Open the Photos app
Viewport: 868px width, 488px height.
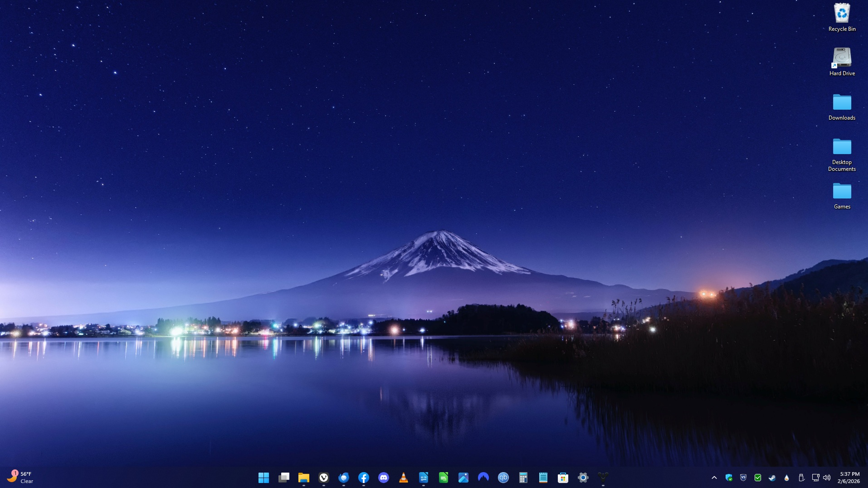[464, 477]
